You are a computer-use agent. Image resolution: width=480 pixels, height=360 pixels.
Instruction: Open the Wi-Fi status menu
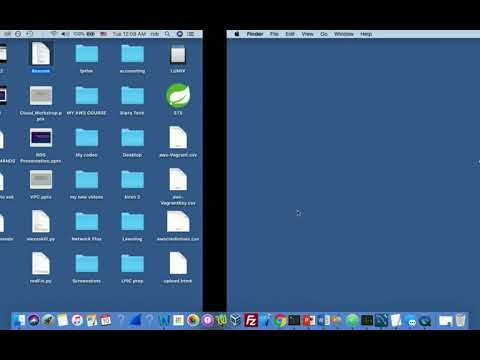[53, 34]
